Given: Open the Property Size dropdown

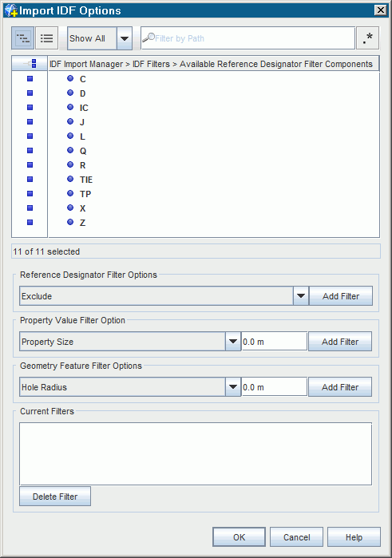Looking at the screenshot, I should (x=233, y=342).
